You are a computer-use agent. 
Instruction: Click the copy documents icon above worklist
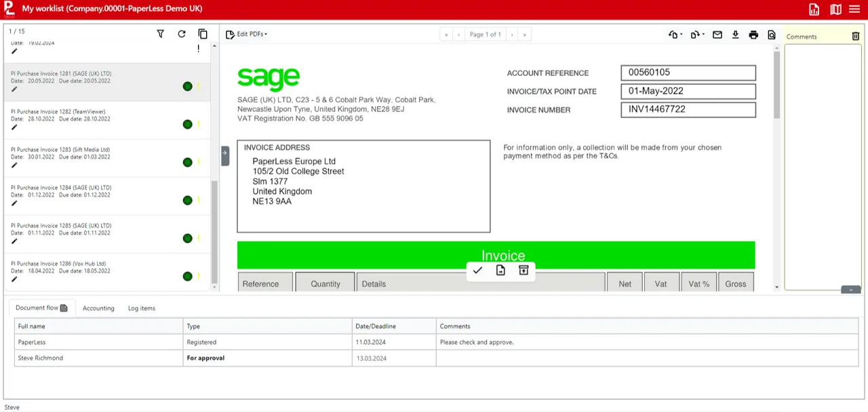(x=203, y=34)
